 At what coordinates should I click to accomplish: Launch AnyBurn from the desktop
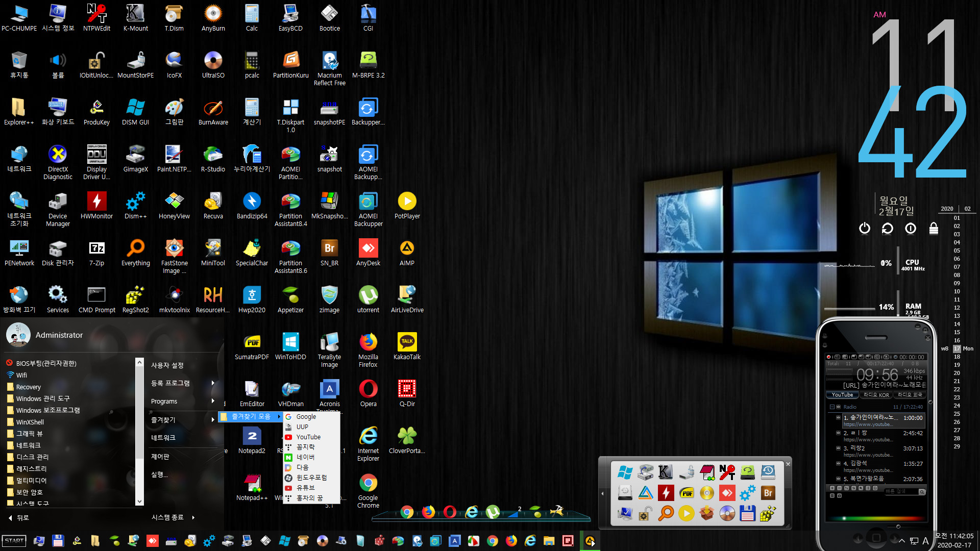(213, 17)
